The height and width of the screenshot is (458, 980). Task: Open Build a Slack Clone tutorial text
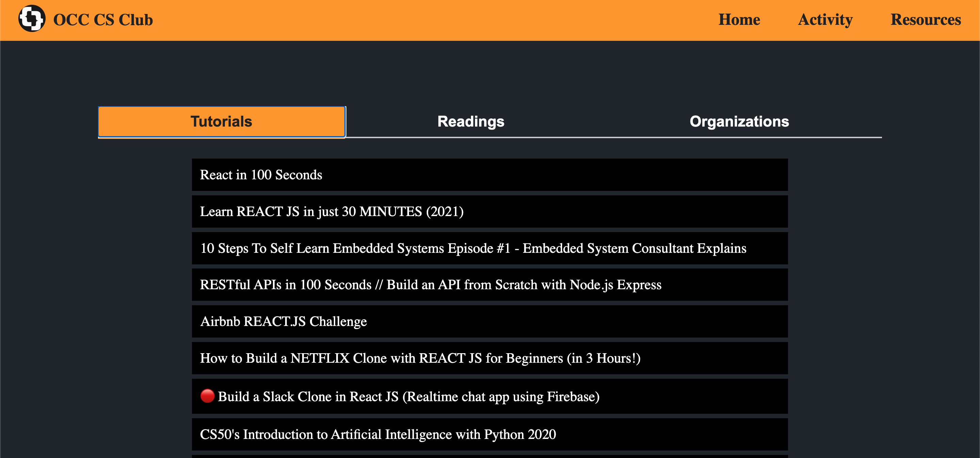click(408, 397)
